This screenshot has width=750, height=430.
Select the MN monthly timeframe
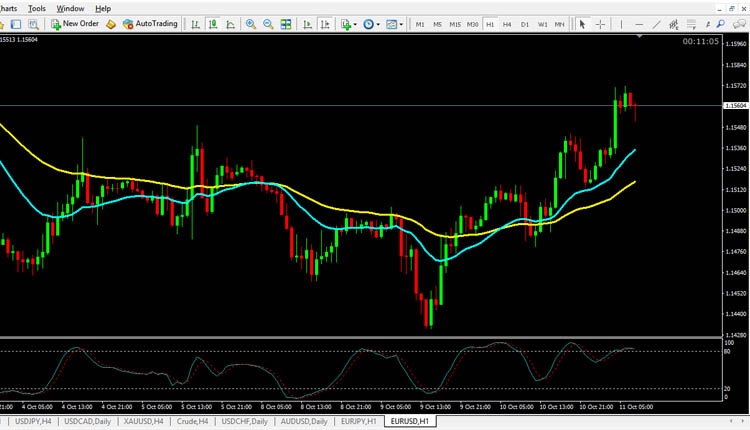point(559,24)
